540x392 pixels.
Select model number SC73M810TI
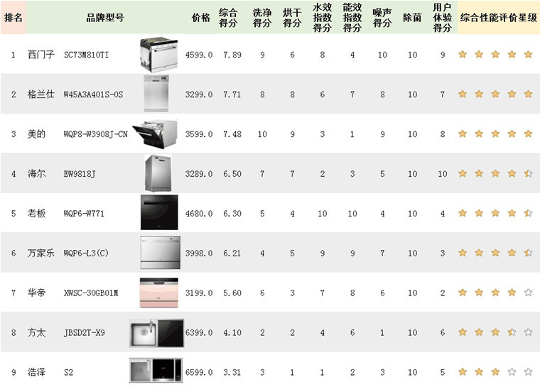[86, 55]
